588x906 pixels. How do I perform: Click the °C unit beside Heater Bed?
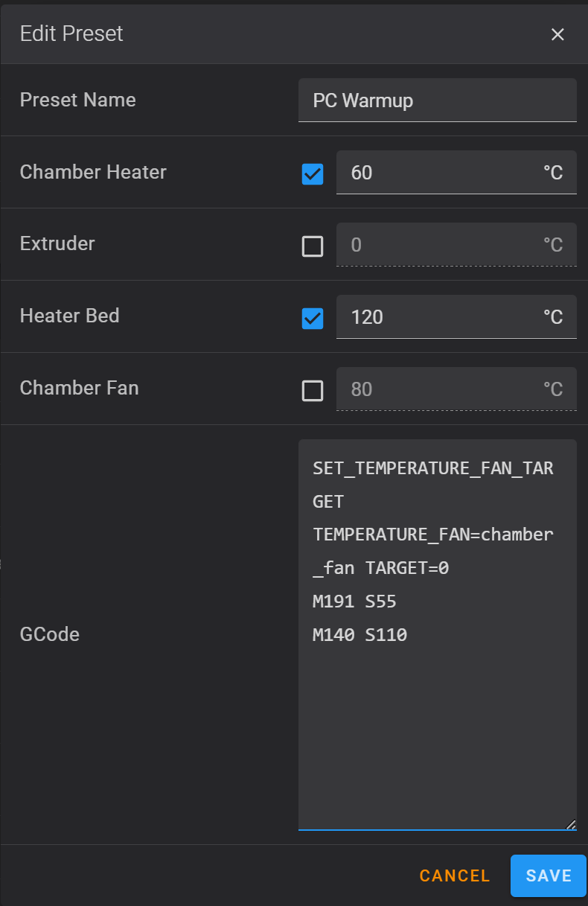click(552, 317)
